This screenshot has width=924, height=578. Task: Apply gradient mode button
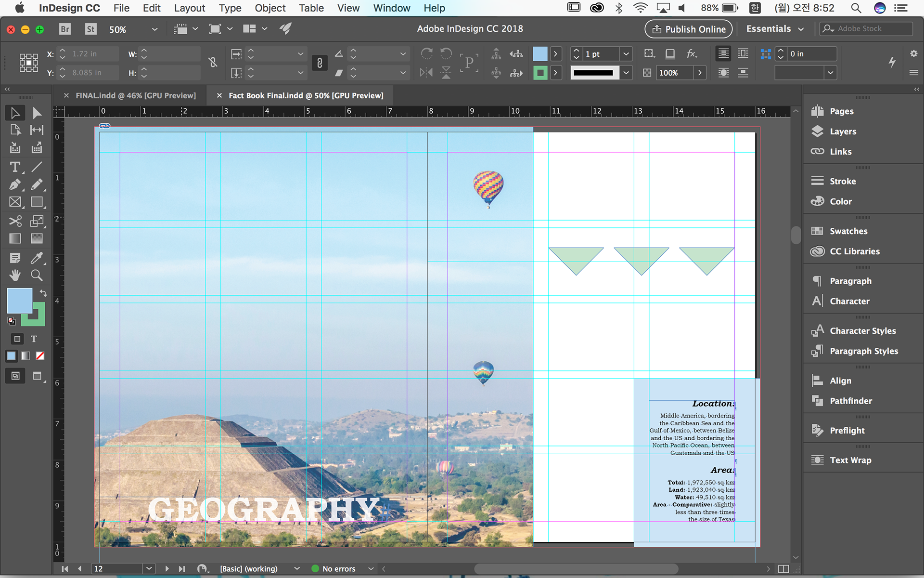point(26,356)
